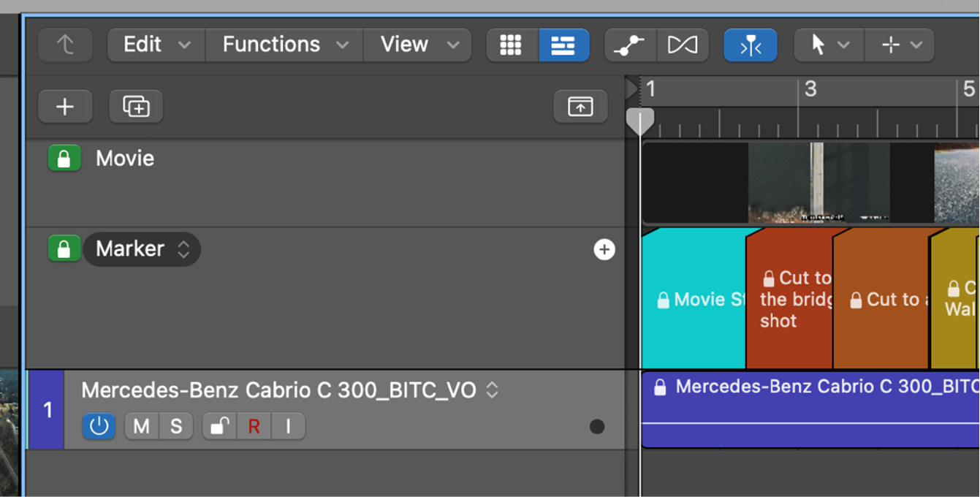
Task: Open the Mercedes-Benz Cabrio track name menu
Action: click(x=493, y=390)
